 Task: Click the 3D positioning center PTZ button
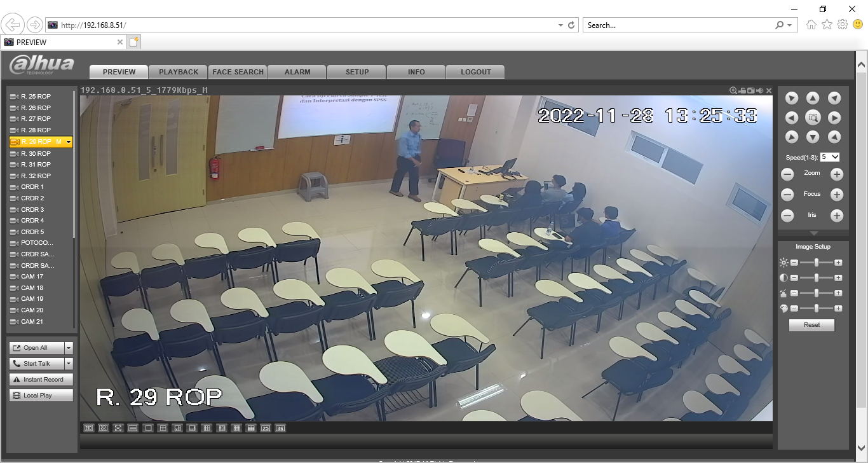[x=813, y=118]
